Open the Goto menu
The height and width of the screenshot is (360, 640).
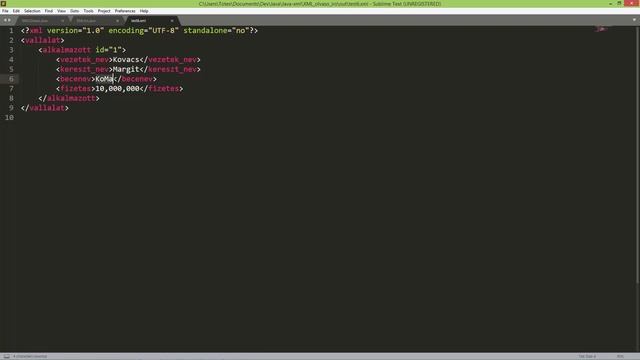point(74,11)
